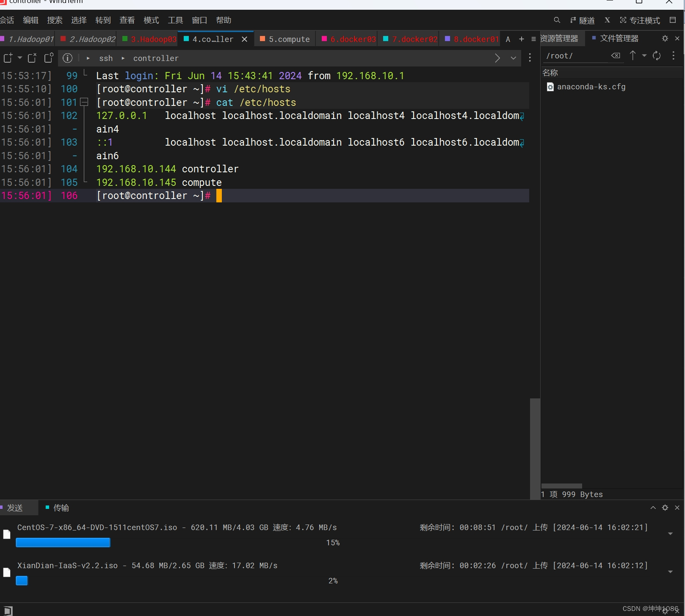Viewport: 685px width, 616px height.
Task: Open the terminal toolbar three-dot menu
Action: (530, 58)
